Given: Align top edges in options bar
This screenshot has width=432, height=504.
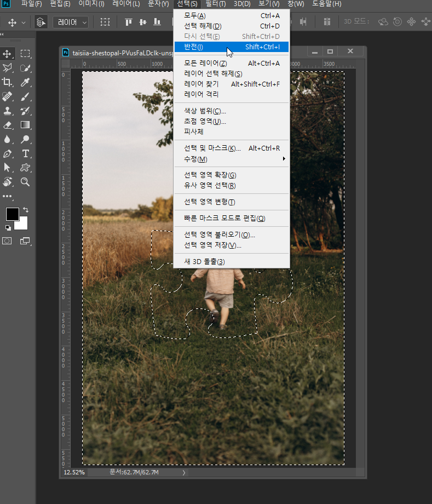Looking at the screenshot, I should tap(129, 22).
